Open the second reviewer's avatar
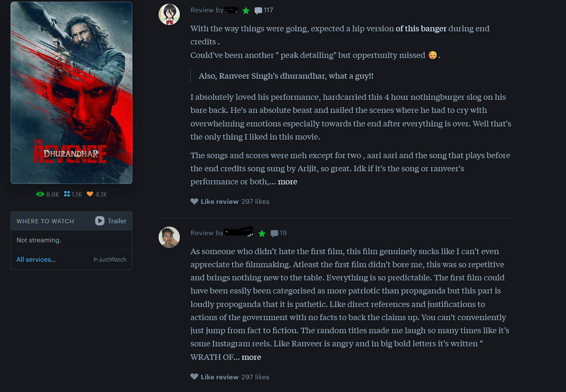Viewport: 566px width, 392px height. pos(169,237)
